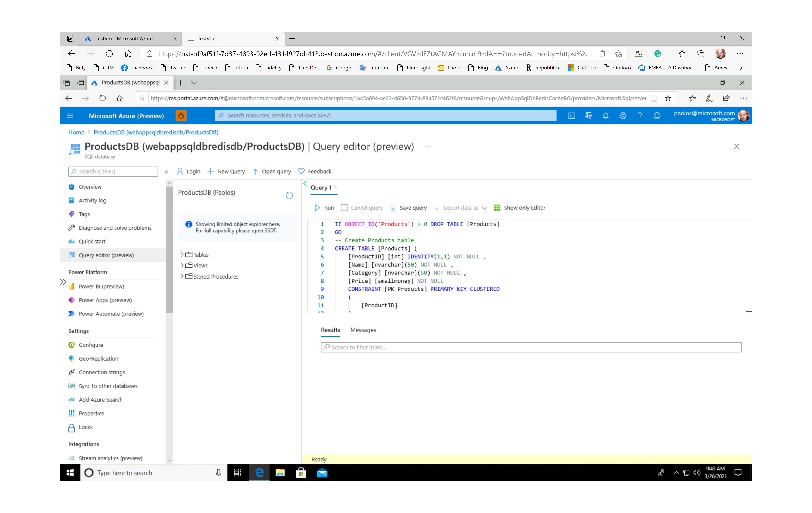Screen dimensions: 812x513
Task: Toggle the Cancel query checkbox
Action: [x=344, y=208]
